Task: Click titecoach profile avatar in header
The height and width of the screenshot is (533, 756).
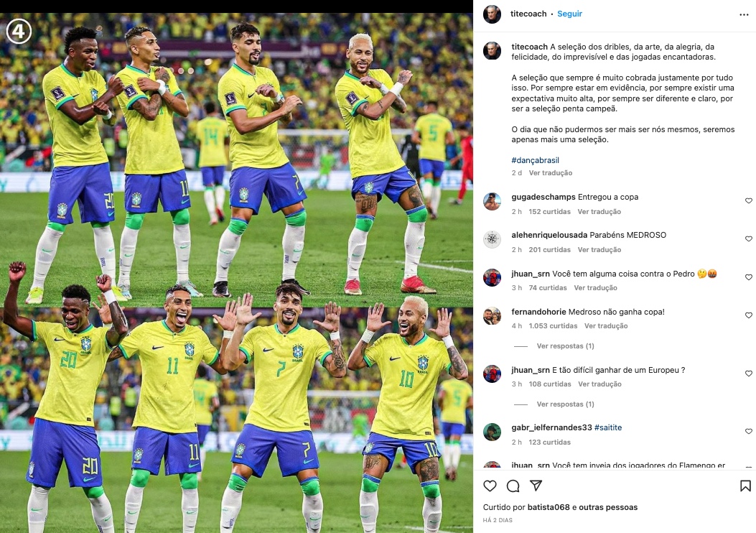Action: pos(492,14)
